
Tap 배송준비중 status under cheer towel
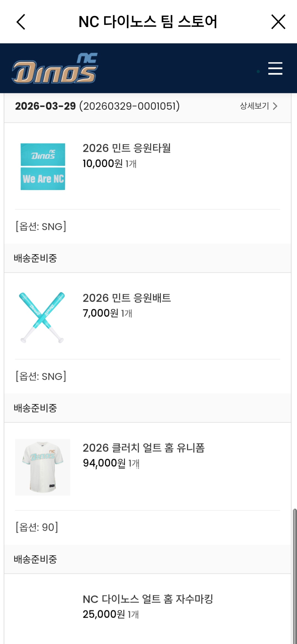coord(35,258)
